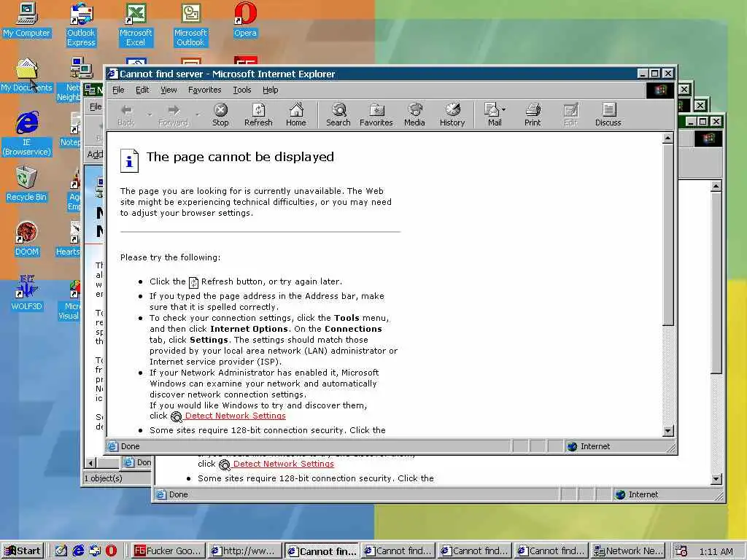Open the Start menu
747x560 pixels.
(23, 551)
